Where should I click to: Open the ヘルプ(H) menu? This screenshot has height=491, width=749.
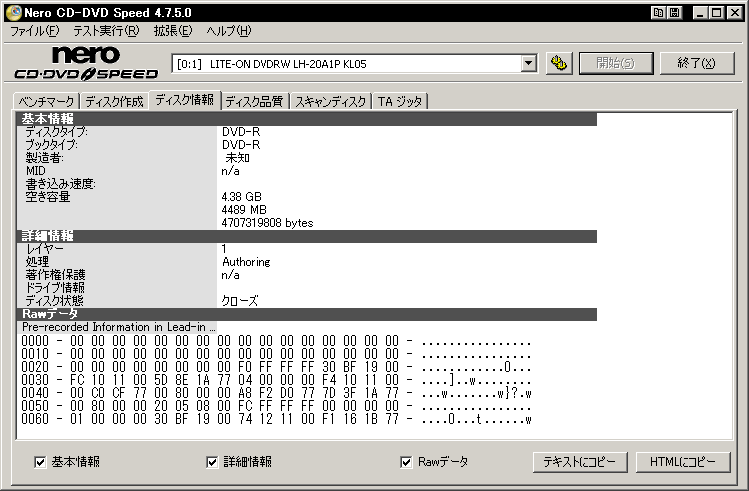(228, 31)
